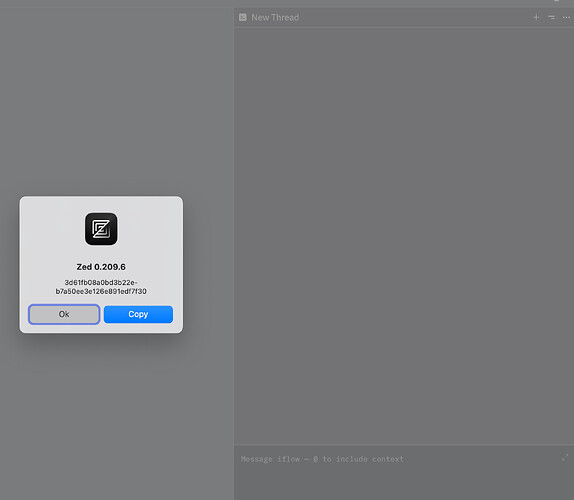574x500 pixels.
Task: Click the commit hash line starting 3d61fb08
Action: pyautogui.click(x=101, y=282)
